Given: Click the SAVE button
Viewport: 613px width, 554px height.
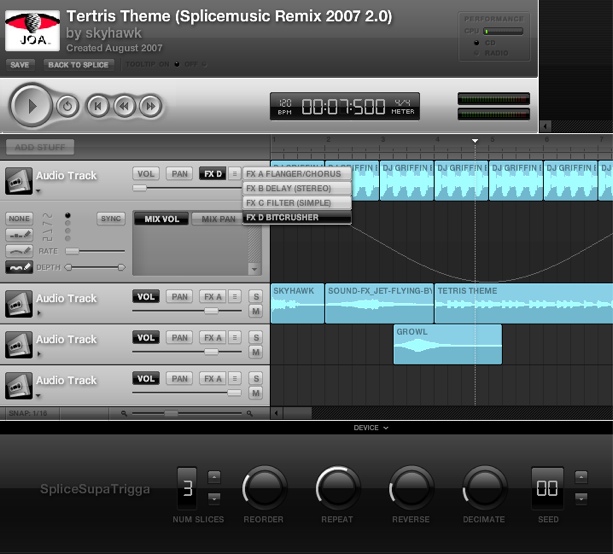Looking at the screenshot, I should tap(20, 64).
